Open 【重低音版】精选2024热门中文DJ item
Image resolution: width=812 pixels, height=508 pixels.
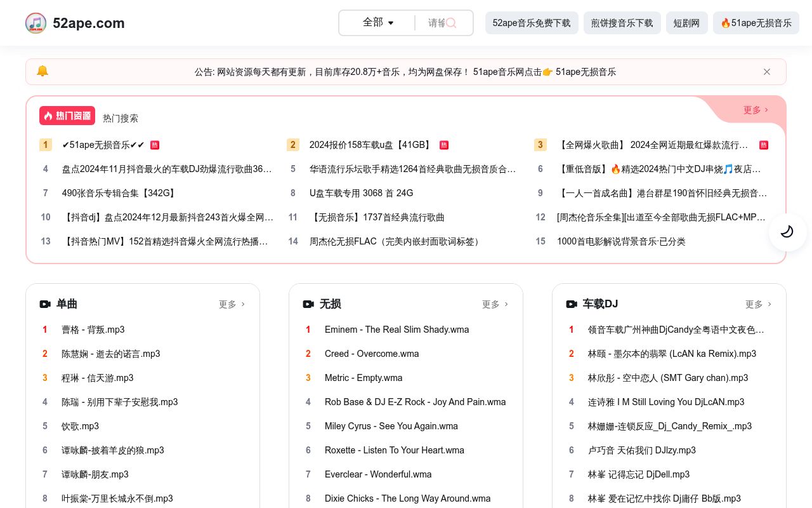pos(659,169)
